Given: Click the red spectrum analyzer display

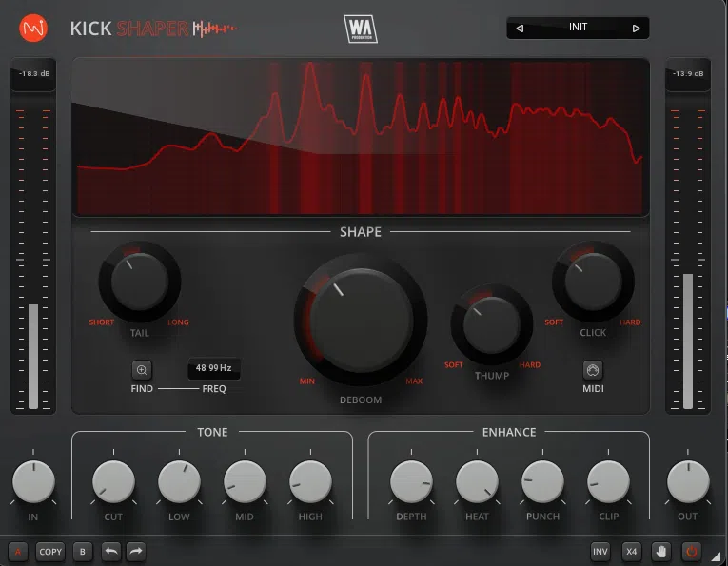Looking at the screenshot, I should [x=361, y=137].
